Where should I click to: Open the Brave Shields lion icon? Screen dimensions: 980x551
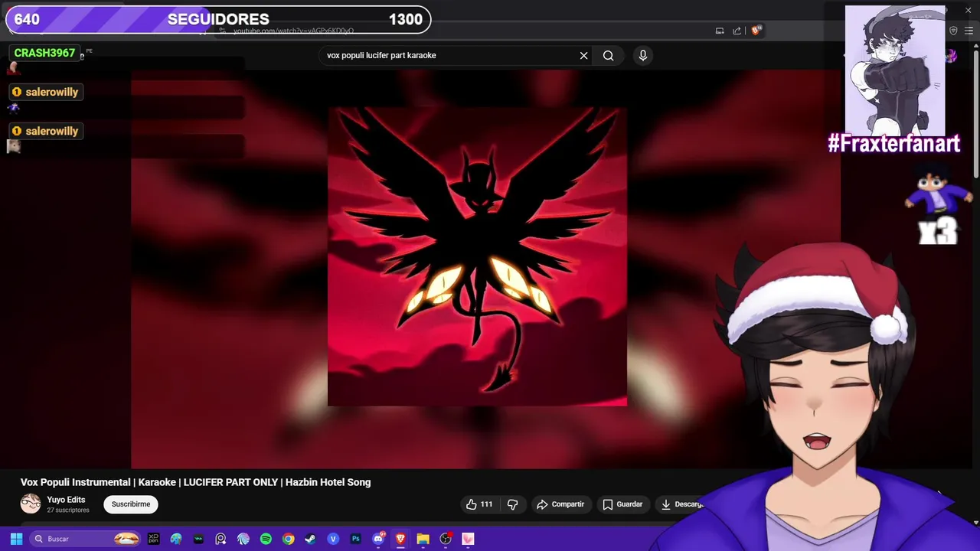[x=756, y=31]
